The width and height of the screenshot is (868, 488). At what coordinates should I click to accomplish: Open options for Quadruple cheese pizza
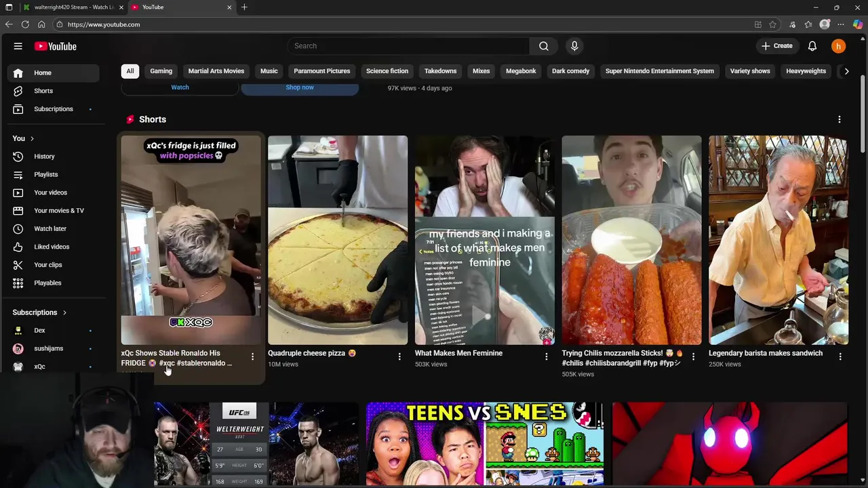coord(399,357)
